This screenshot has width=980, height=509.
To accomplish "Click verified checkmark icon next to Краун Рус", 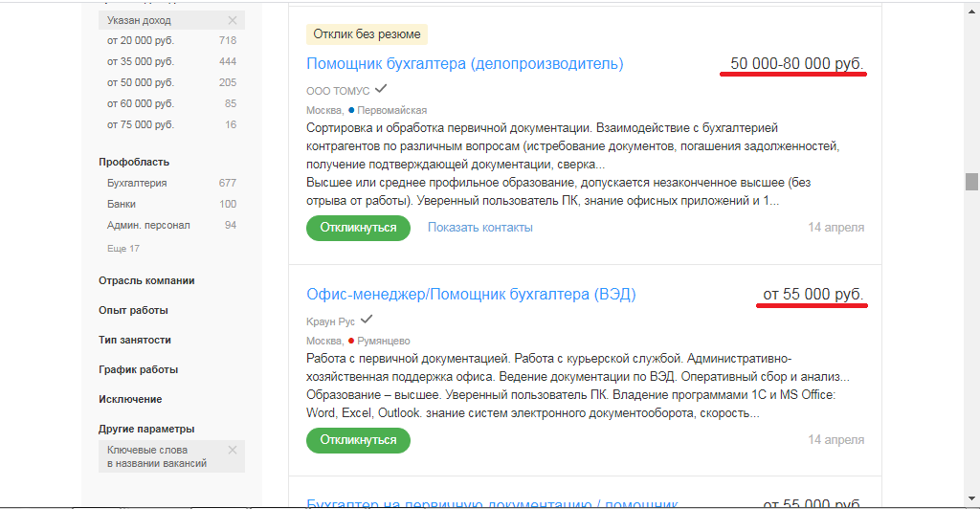I will [367, 321].
